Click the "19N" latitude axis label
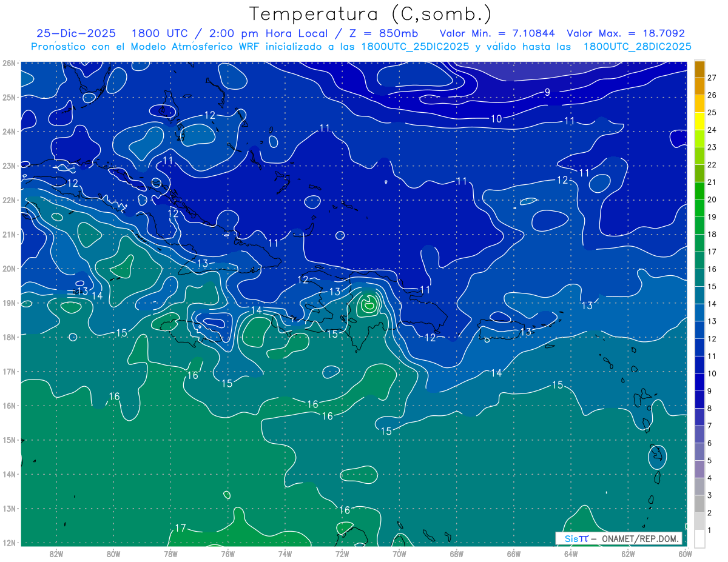The width and height of the screenshot is (728, 562). [10, 303]
